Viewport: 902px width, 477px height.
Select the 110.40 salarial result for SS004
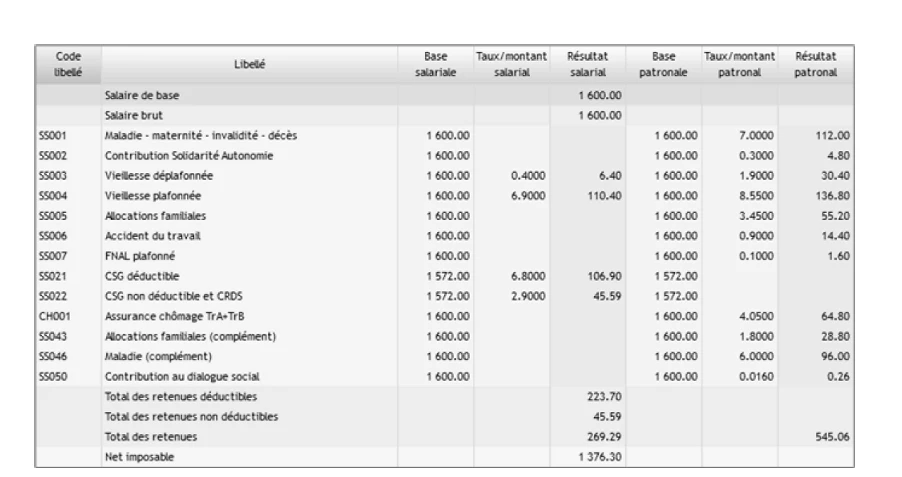pos(604,196)
